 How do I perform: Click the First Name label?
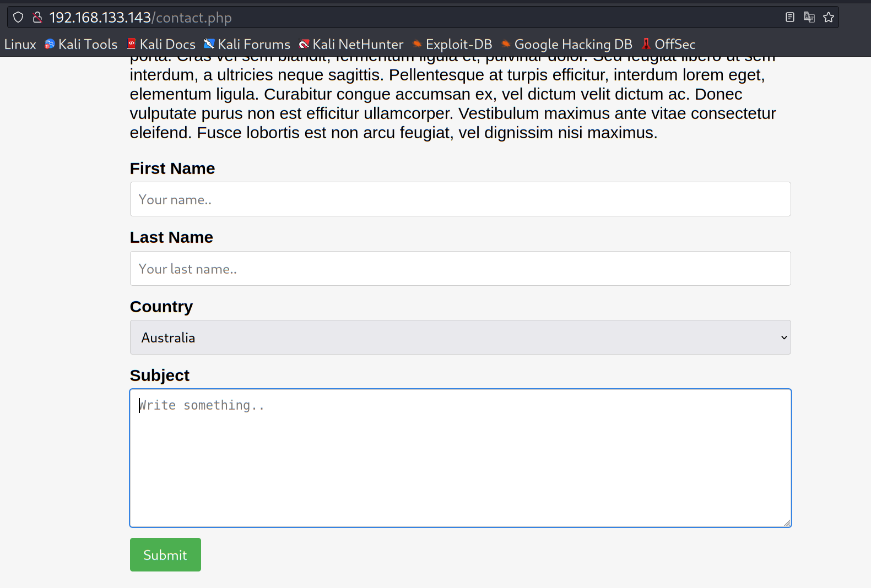coord(172,168)
